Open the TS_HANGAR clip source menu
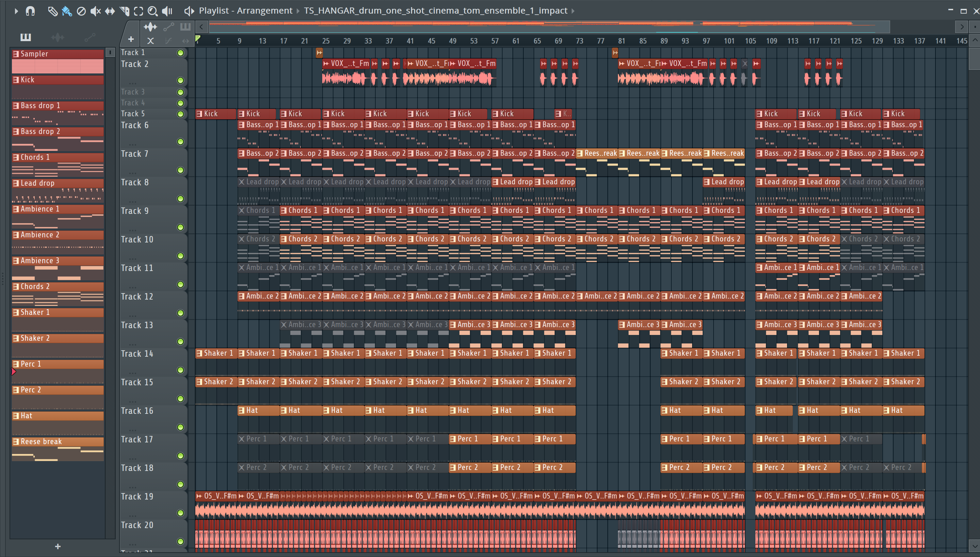980x557 pixels. (x=435, y=11)
